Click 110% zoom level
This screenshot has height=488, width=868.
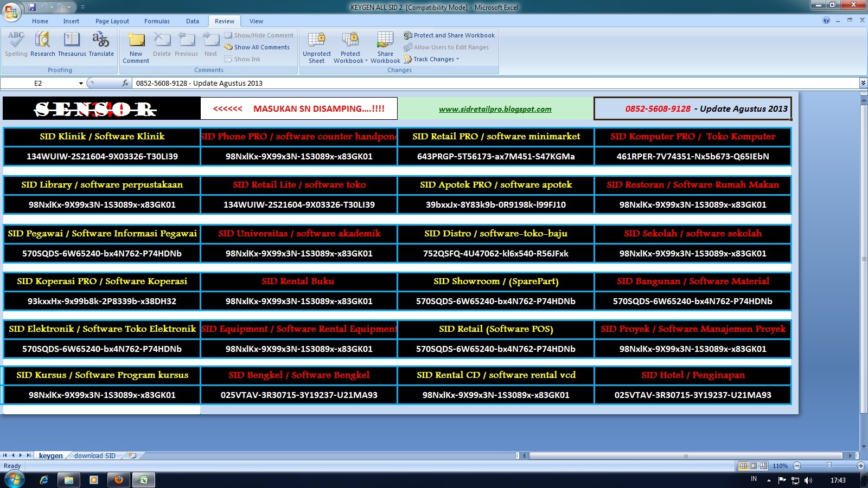(780, 466)
